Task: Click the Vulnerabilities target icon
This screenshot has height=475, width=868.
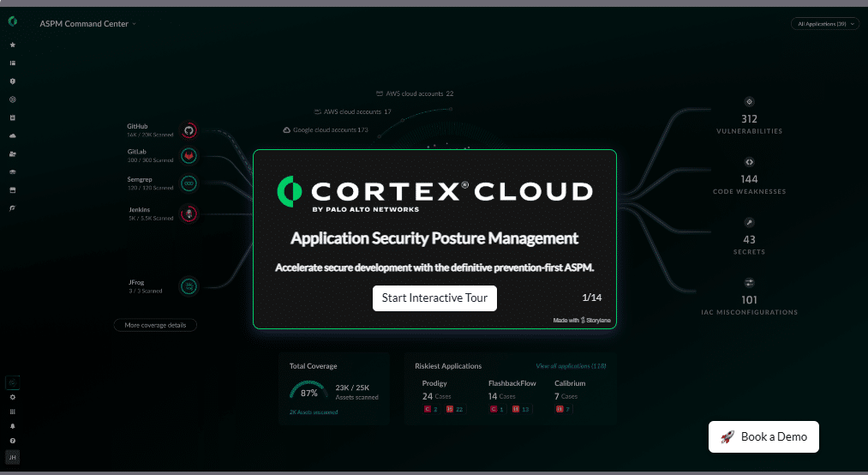Action: pos(749,102)
